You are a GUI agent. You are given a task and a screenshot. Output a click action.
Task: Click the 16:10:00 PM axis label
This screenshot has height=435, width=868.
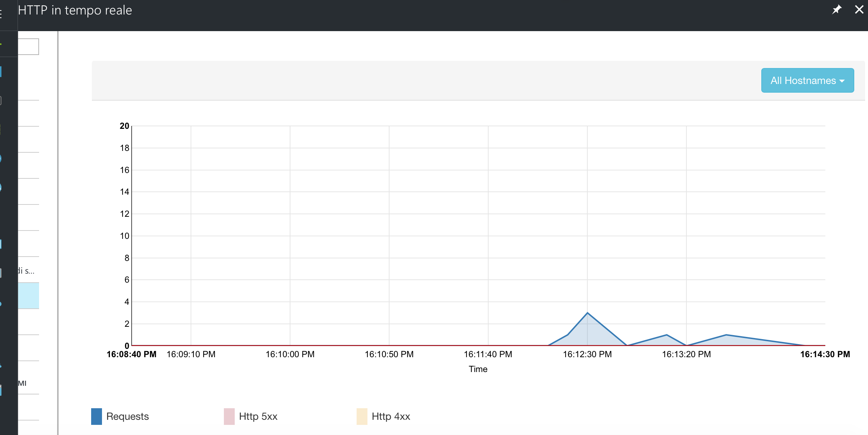click(x=290, y=354)
